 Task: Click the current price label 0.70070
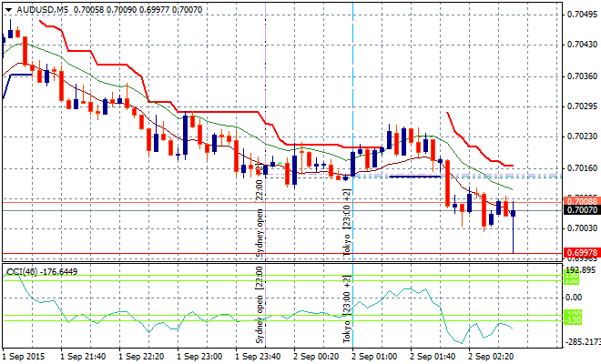[x=582, y=210]
